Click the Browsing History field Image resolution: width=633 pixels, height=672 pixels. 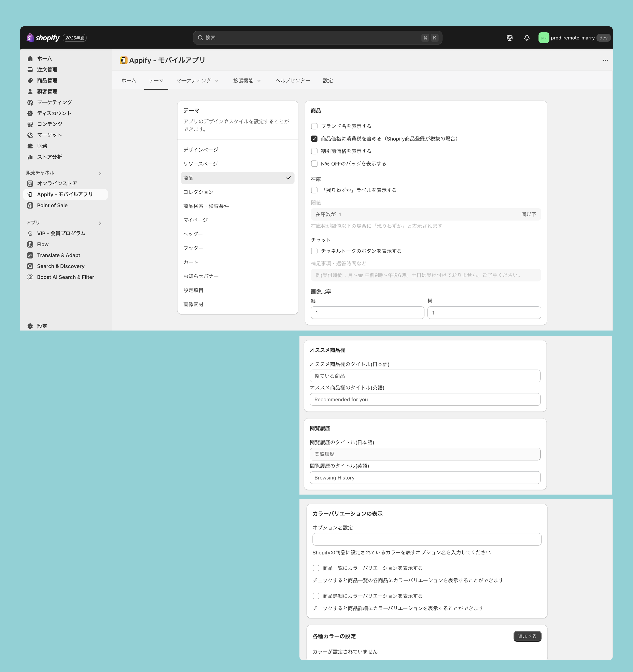(x=425, y=478)
